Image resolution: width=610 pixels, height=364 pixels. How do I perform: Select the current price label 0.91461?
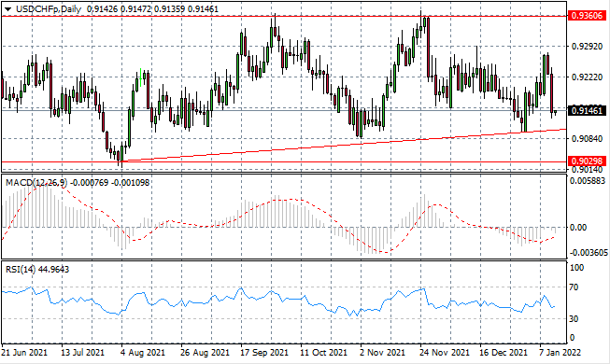(x=588, y=111)
